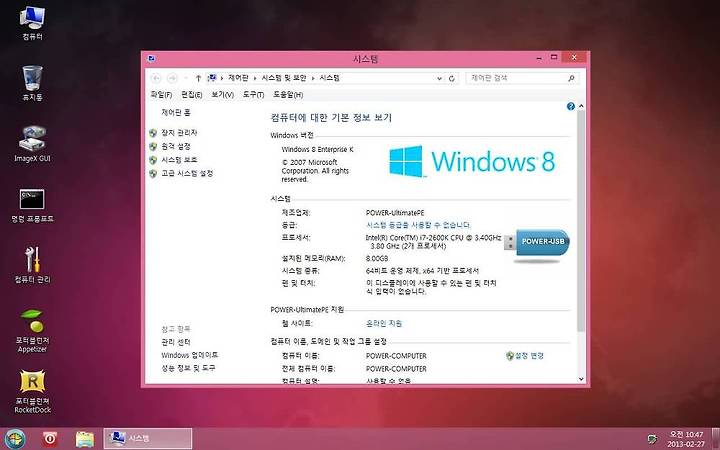Open 성능 정보 및 도구 in sidebar

(x=188, y=368)
